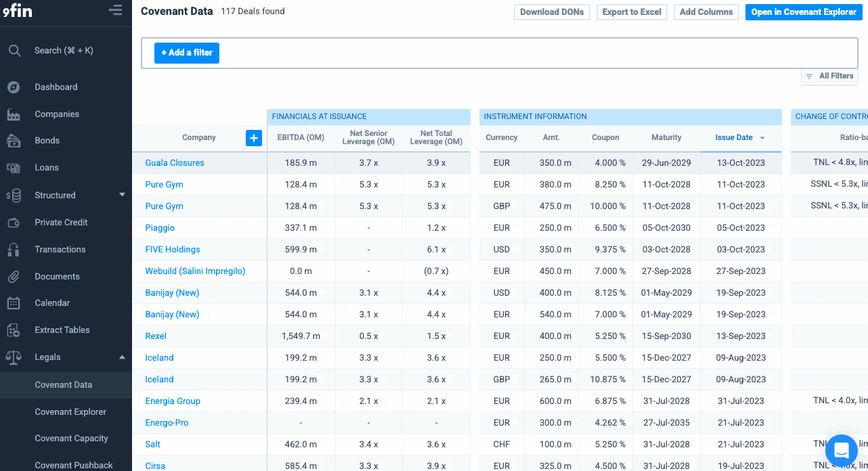Open the Energia Group company link
The height and width of the screenshot is (471, 868).
[173, 401]
